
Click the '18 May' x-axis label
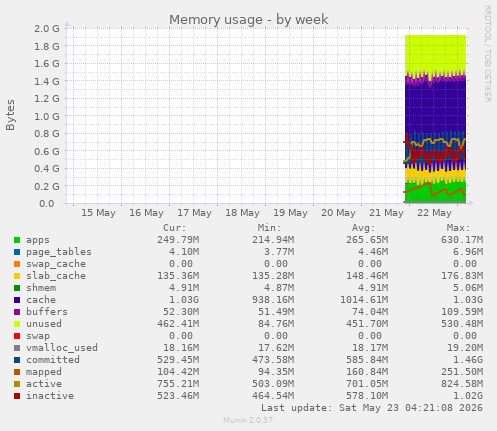coord(242,213)
